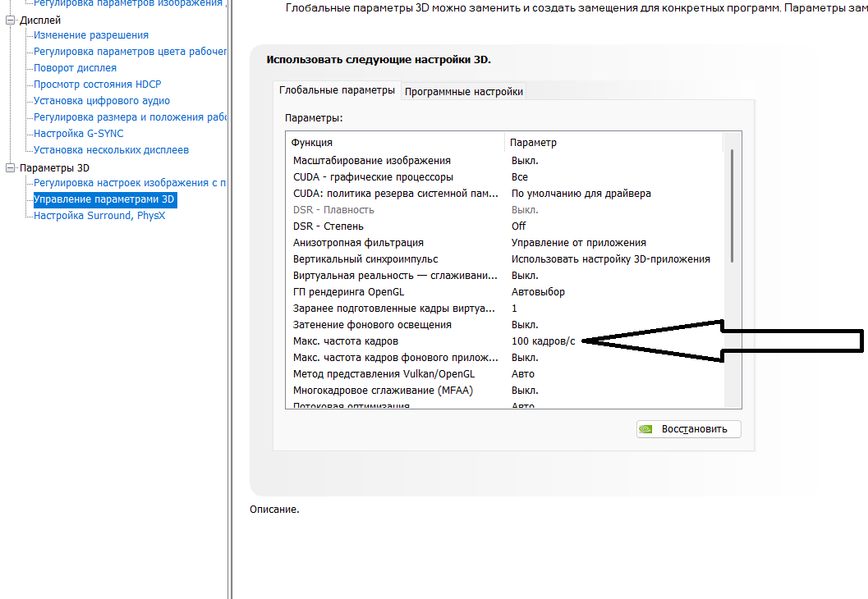Viewport: 868px width, 599px height.
Task: Open Регулировка настроек изображения с просмотром
Action: (x=130, y=182)
